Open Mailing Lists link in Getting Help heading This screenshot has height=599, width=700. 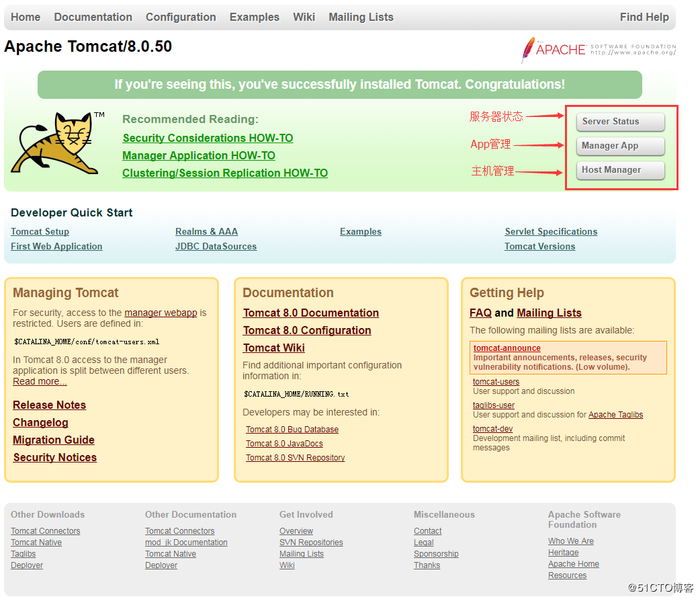coord(549,313)
